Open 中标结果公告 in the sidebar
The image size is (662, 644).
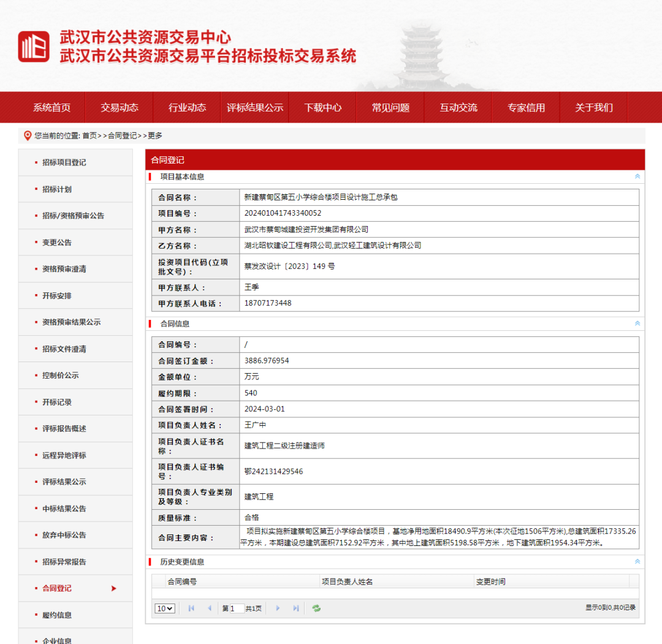click(x=64, y=509)
